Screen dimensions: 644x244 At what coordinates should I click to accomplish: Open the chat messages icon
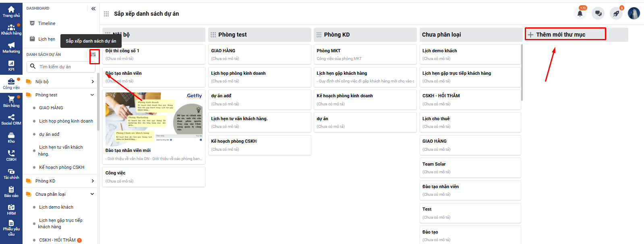tap(598, 14)
